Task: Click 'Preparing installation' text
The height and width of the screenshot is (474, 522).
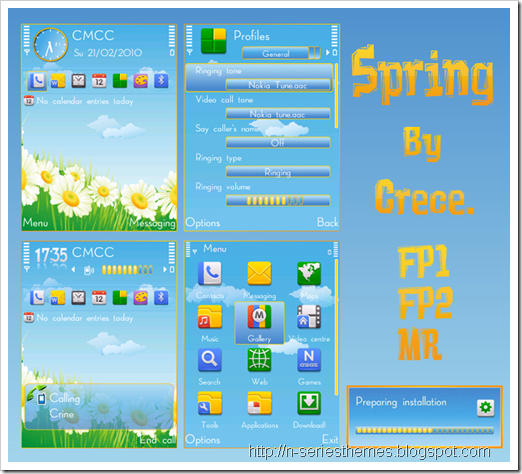Action: tap(401, 402)
